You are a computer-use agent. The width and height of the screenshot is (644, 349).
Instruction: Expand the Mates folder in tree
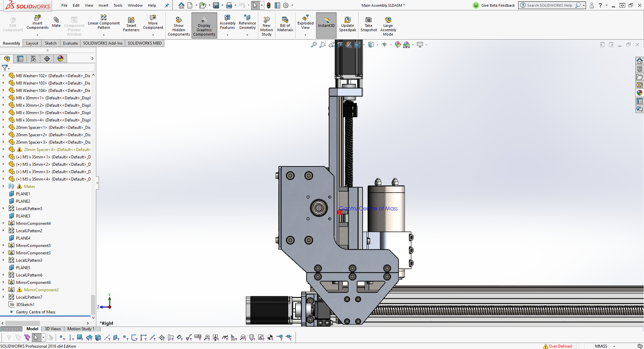coord(3,186)
